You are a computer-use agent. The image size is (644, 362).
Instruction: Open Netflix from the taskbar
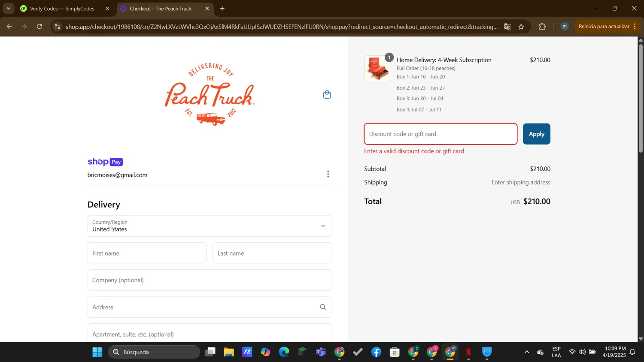point(468,352)
